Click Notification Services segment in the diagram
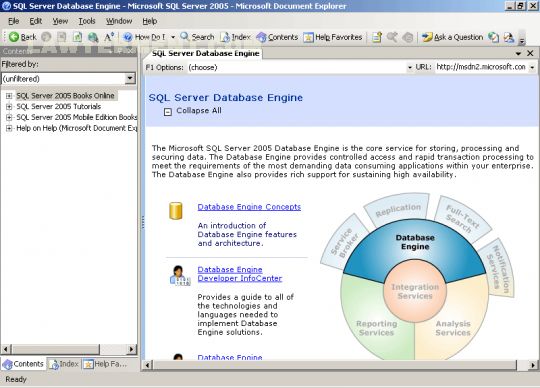The image size is (540, 388). 499,269
